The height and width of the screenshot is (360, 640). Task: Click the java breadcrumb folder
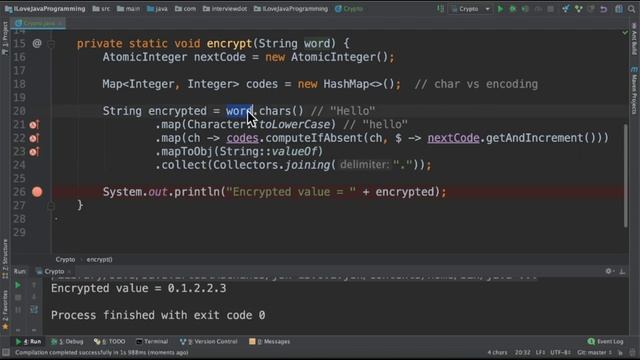tap(157, 9)
